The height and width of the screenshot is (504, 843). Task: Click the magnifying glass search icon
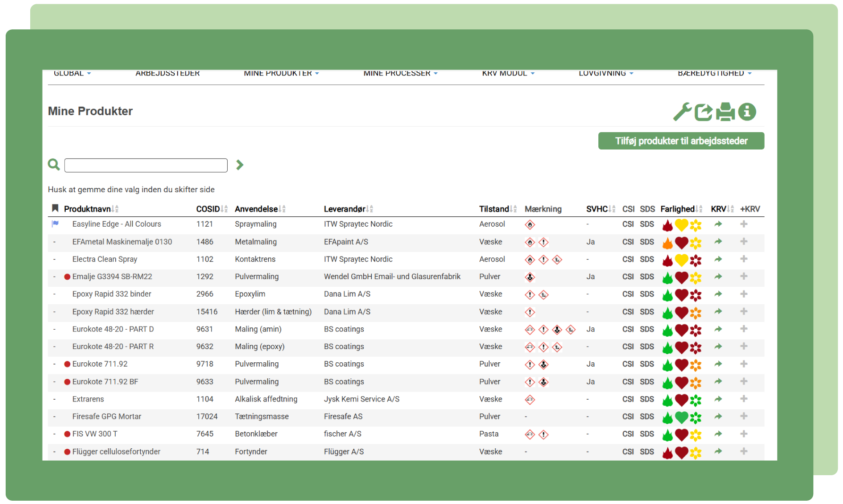click(x=54, y=164)
